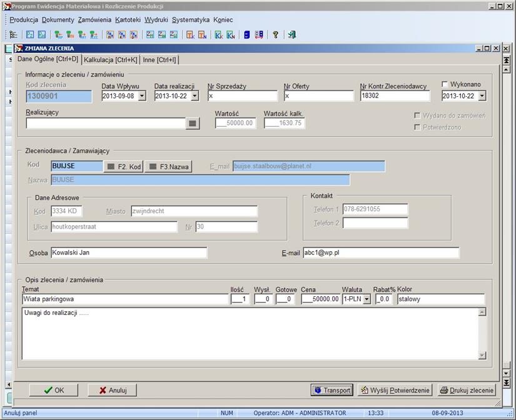Image resolution: width=516 pixels, height=420 pixels.
Task: Click the F2. Kod search button
Action: coord(123,167)
